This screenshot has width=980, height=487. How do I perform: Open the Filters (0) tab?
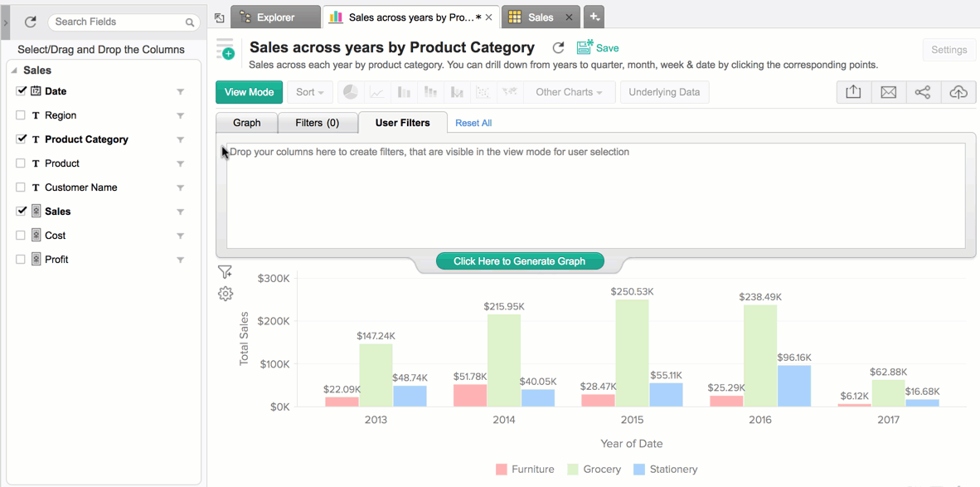coord(317,123)
